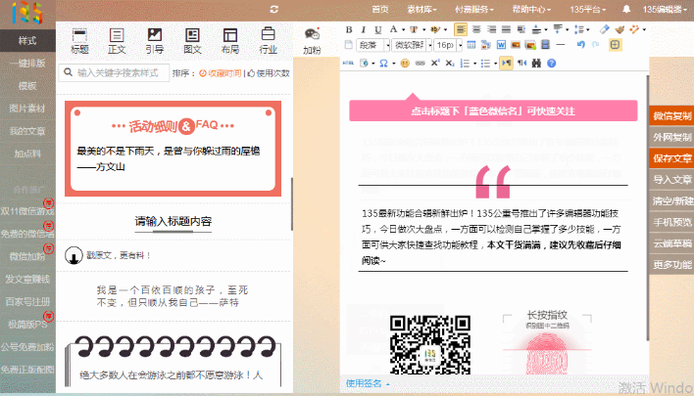Click the undo arrow icon
Image resolution: width=694 pixels, height=396 pixels.
(x=581, y=45)
